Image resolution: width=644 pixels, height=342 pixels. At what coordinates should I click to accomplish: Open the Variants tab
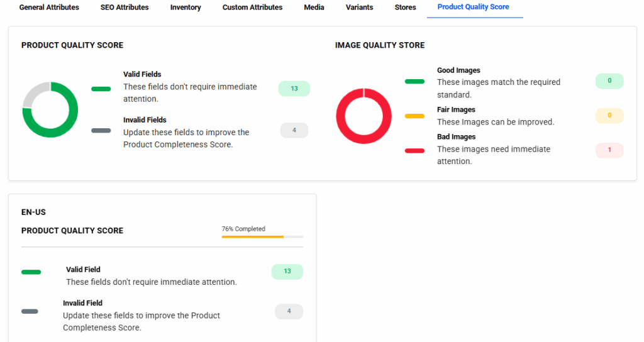359,8
